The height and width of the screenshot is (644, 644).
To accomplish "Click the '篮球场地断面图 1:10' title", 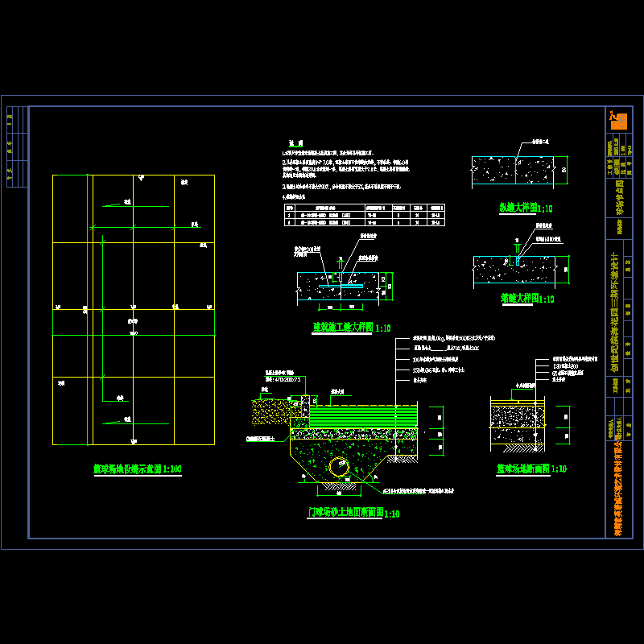I will [x=531, y=469].
